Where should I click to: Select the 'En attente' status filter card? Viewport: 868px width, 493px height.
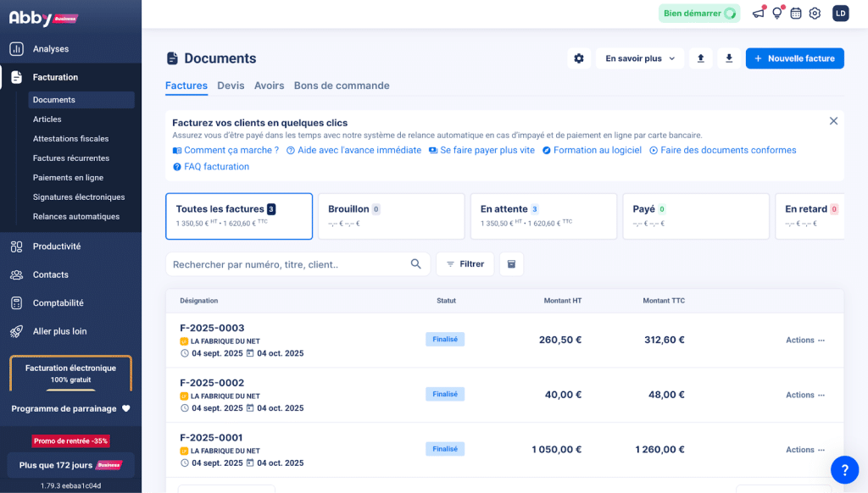pos(543,216)
